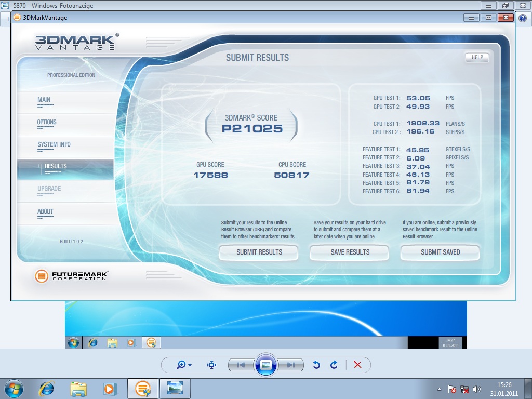Click Feature Test 2 value 6.09
This screenshot has height=399, width=532.
[416, 158]
